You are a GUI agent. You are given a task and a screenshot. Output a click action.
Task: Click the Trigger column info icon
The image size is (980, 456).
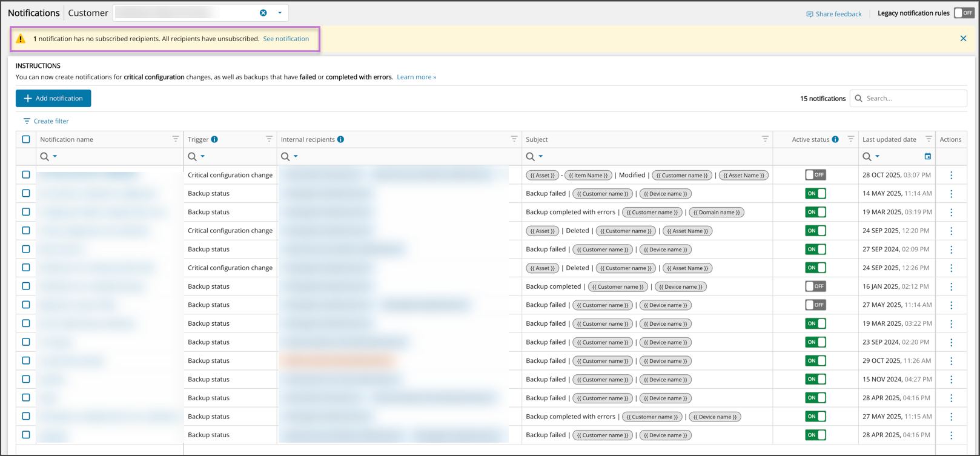pyautogui.click(x=214, y=139)
